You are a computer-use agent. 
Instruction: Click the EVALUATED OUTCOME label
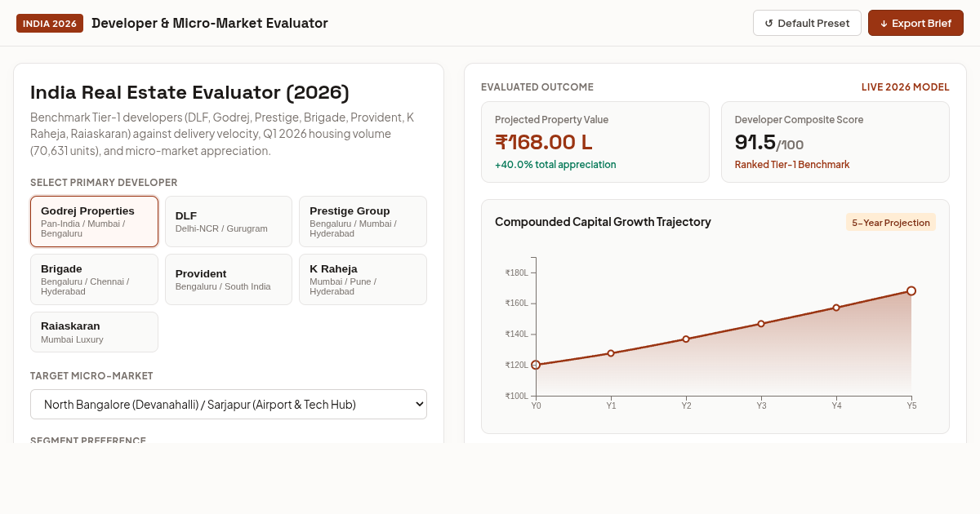[x=537, y=87]
